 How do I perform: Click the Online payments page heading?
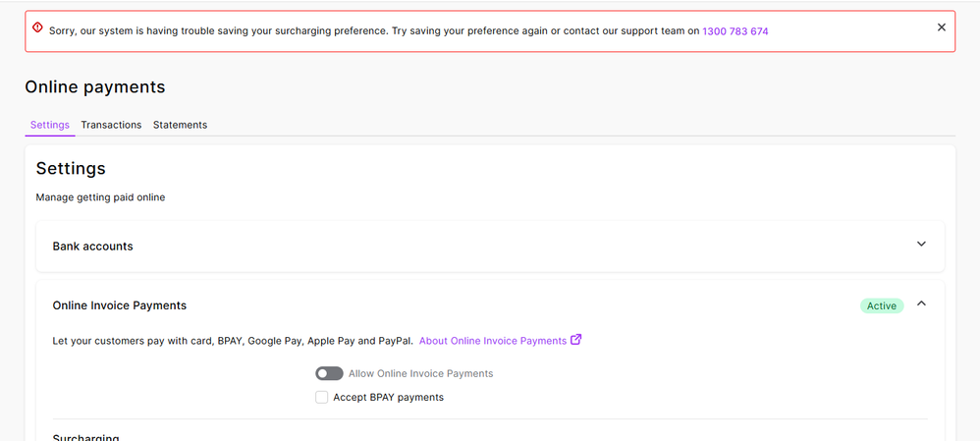pyautogui.click(x=94, y=87)
